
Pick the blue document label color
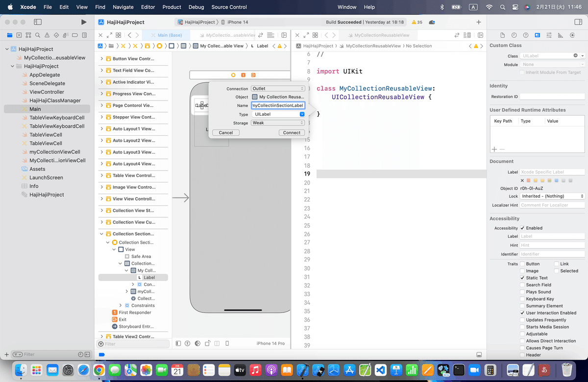point(557,180)
